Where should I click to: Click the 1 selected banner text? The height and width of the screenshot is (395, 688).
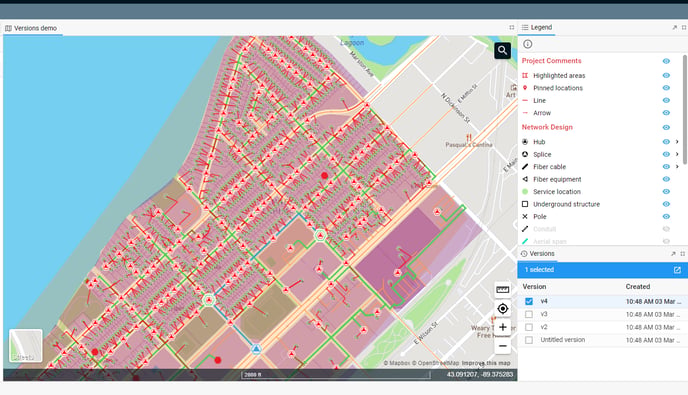click(x=539, y=270)
